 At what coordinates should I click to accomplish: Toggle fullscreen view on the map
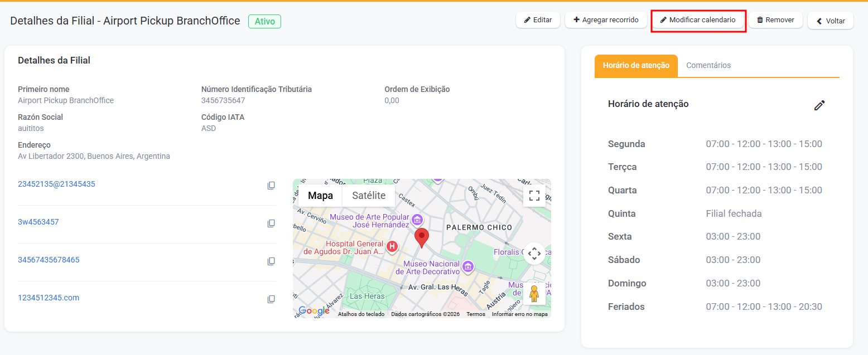534,195
